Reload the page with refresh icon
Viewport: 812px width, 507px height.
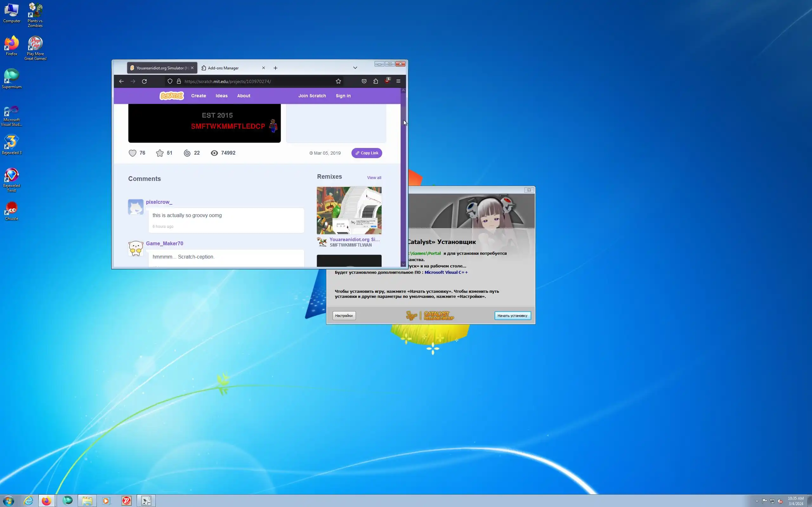pyautogui.click(x=144, y=81)
